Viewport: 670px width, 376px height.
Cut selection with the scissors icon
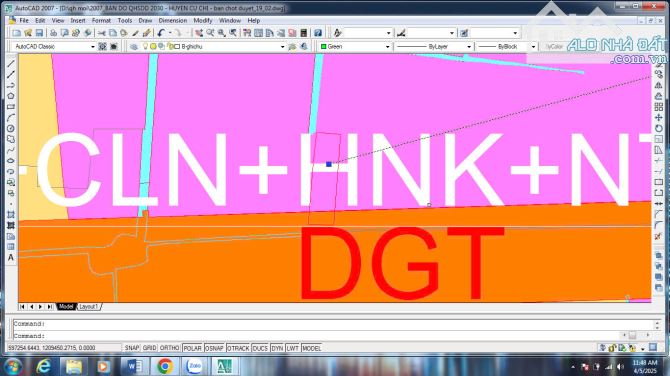pos(102,33)
